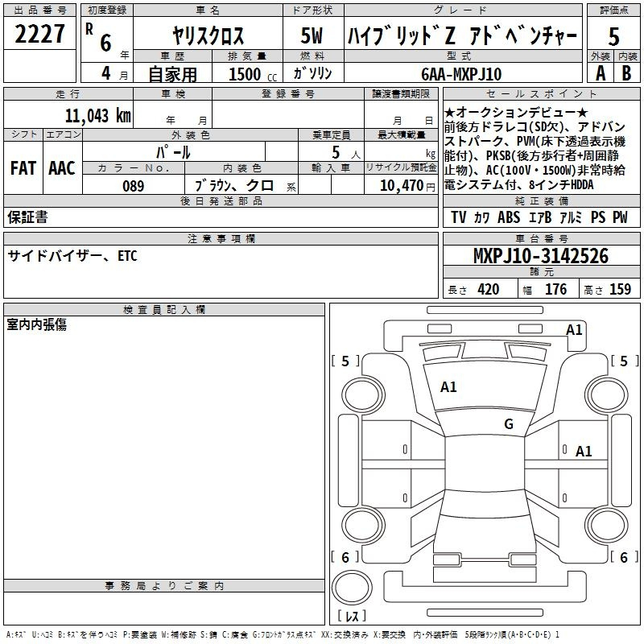
Task: Click first registration month 4月
Action: 114,73
